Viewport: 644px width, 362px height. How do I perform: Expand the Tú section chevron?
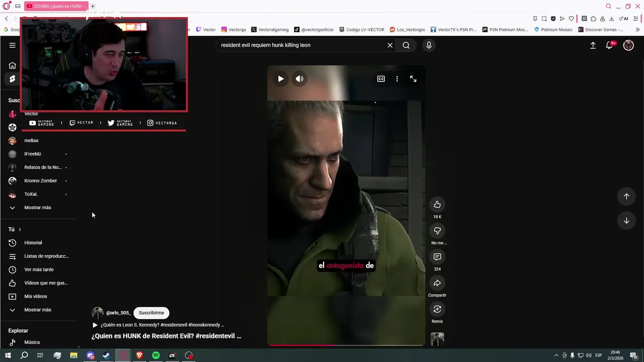point(20,230)
